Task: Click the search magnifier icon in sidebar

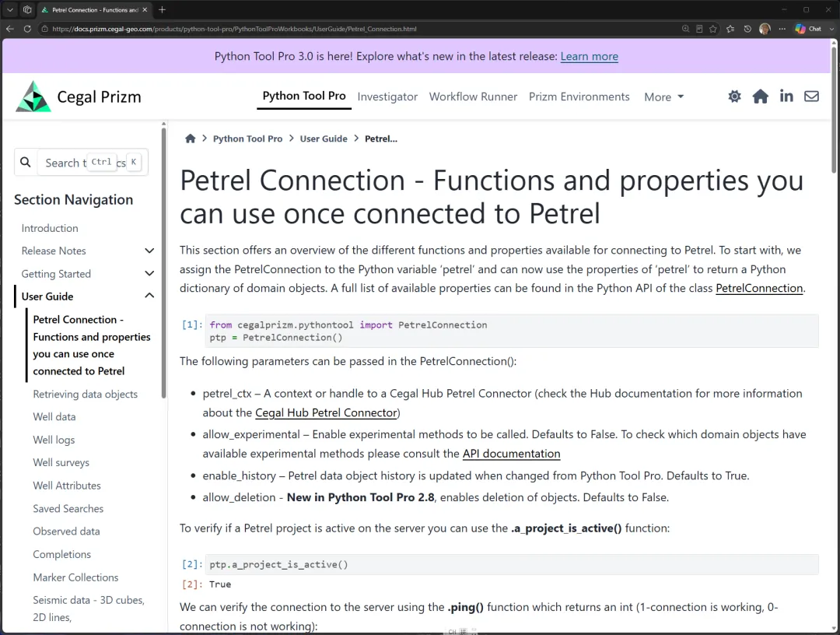Action: coord(25,162)
